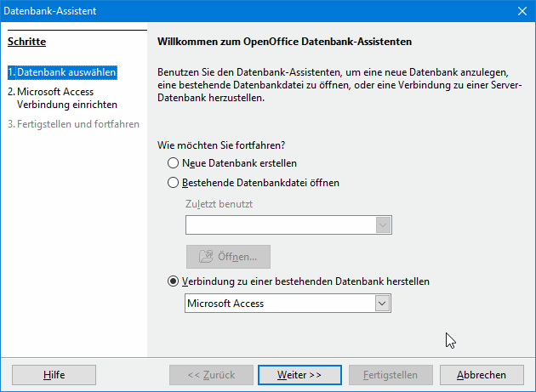Go to step 2 'Microsoft Access Verbindung einrichten'
536x392 pixels.
click(63, 98)
